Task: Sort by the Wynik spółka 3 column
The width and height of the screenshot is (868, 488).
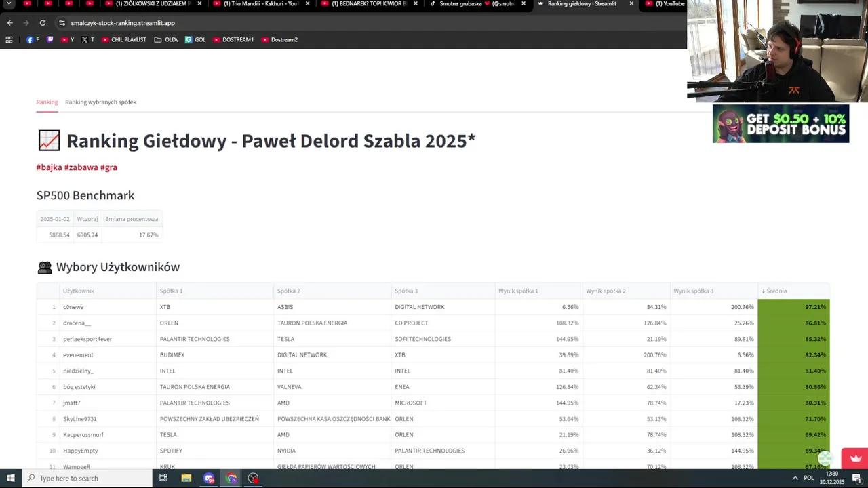Action: click(x=713, y=291)
